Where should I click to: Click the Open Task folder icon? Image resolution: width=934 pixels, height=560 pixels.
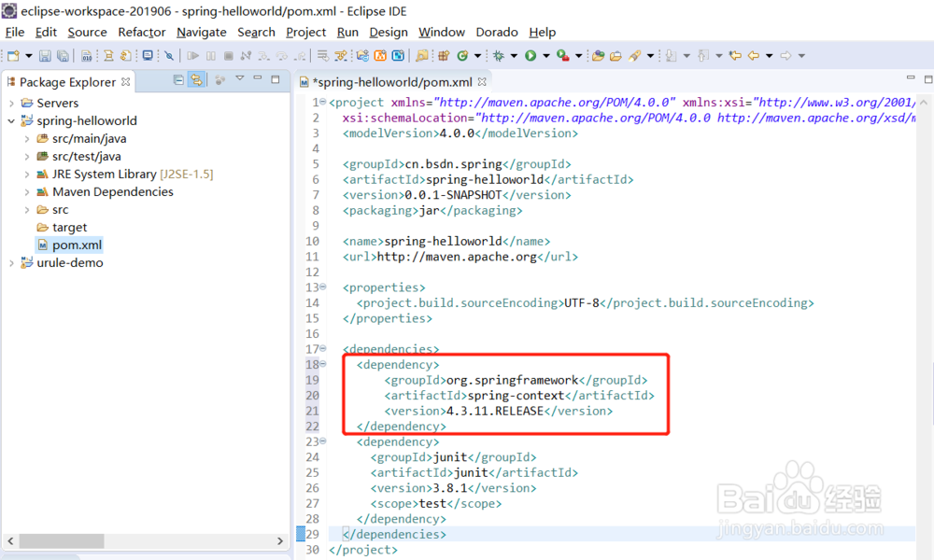click(616, 56)
